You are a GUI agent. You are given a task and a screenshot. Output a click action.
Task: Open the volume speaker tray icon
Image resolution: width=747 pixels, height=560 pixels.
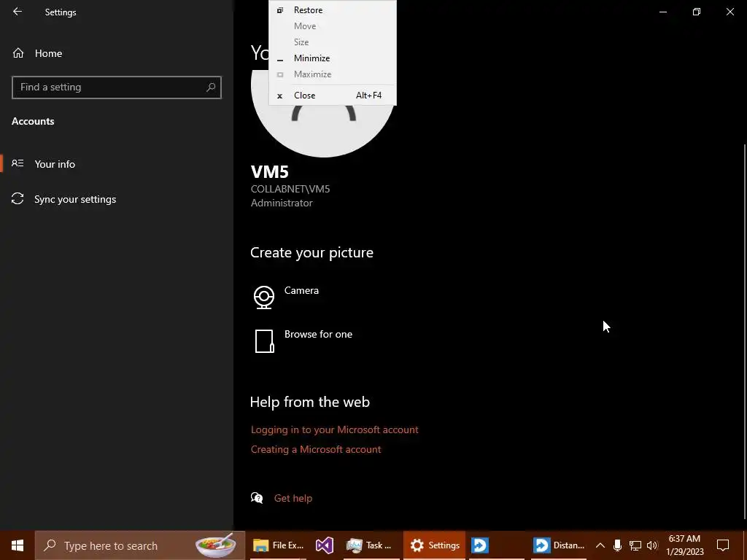tap(652, 545)
